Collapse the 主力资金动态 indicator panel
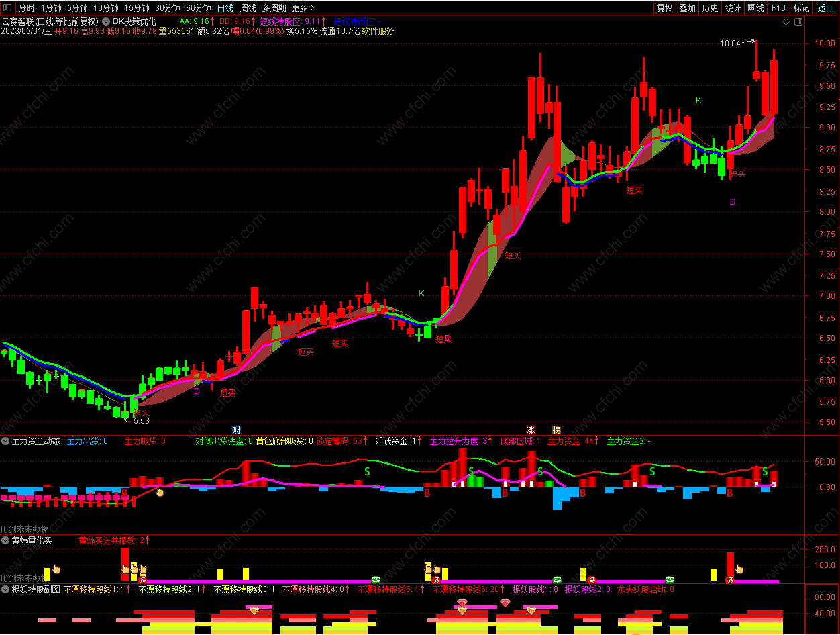840x635 pixels. pyautogui.click(x=5, y=441)
